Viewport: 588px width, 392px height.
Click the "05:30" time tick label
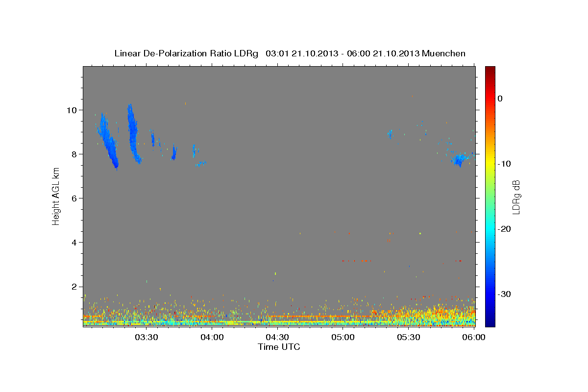coord(408,338)
